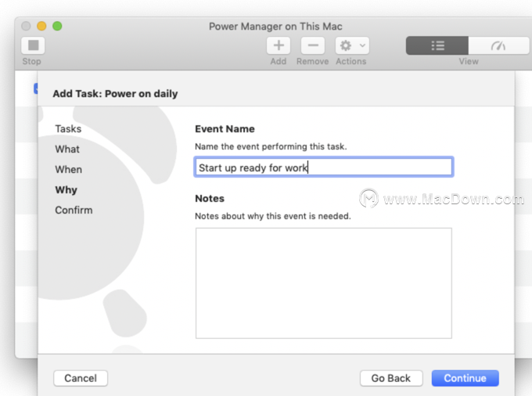Switch to the list view icon
Image resolution: width=532 pixels, height=396 pixels.
coord(437,45)
